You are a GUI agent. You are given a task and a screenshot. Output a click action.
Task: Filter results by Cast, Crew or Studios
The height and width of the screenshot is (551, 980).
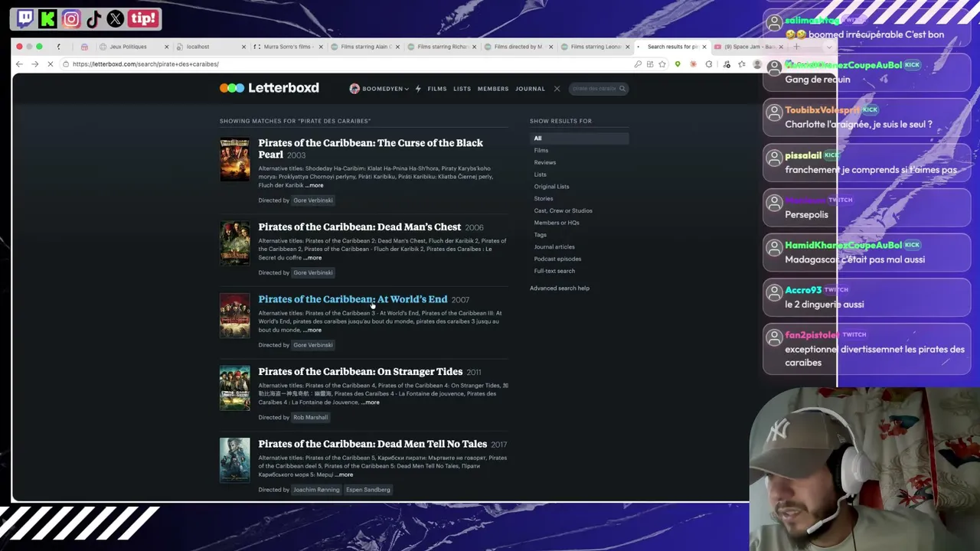(563, 210)
